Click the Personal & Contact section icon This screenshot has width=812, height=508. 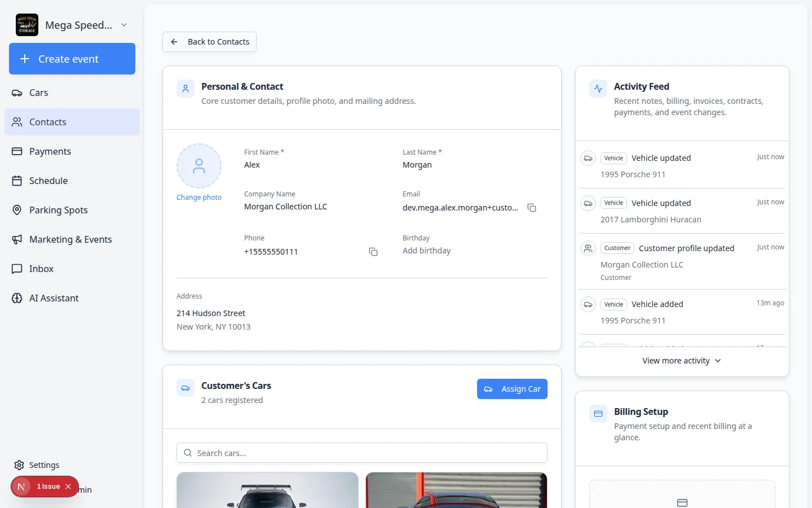pos(186,89)
